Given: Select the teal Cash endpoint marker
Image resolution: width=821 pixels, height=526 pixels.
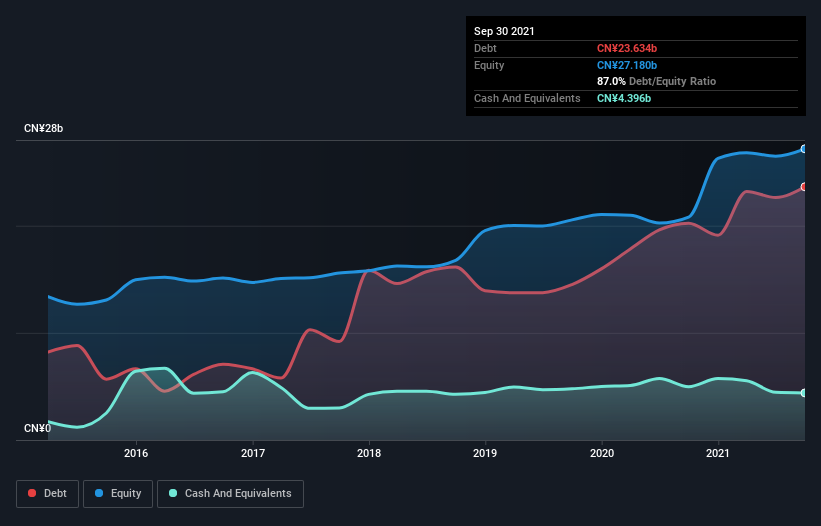Looking at the screenshot, I should click(x=804, y=393).
